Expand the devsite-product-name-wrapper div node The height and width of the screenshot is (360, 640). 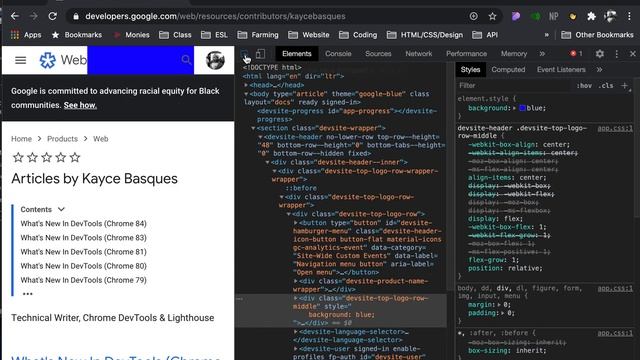[296, 281]
